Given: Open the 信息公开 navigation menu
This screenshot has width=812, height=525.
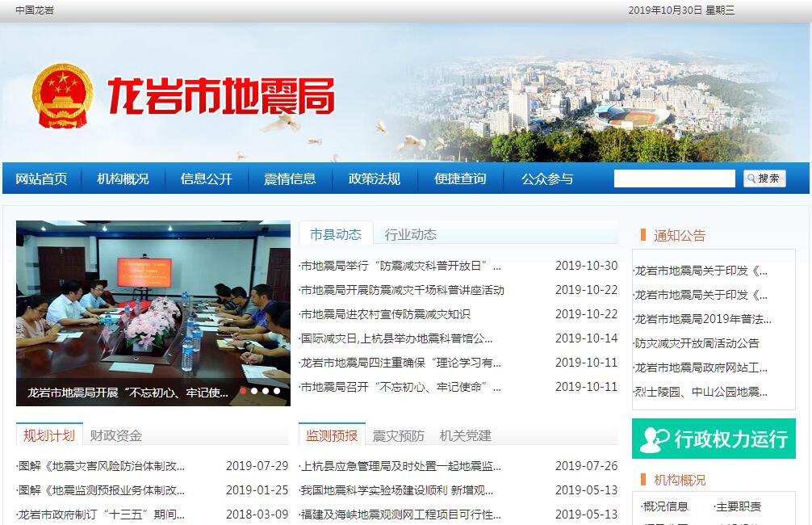Looking at the screenshot, I should coord(206,178).
